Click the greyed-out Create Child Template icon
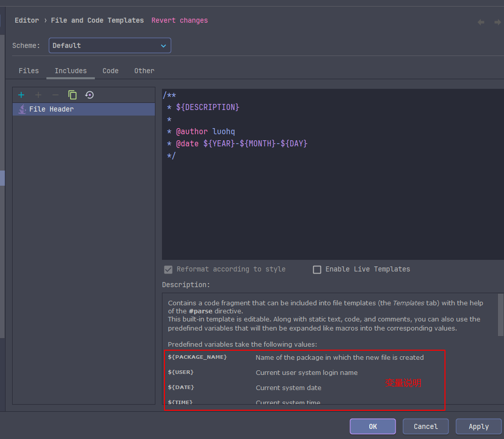This screenshot has width=504, height=439. 38,95
